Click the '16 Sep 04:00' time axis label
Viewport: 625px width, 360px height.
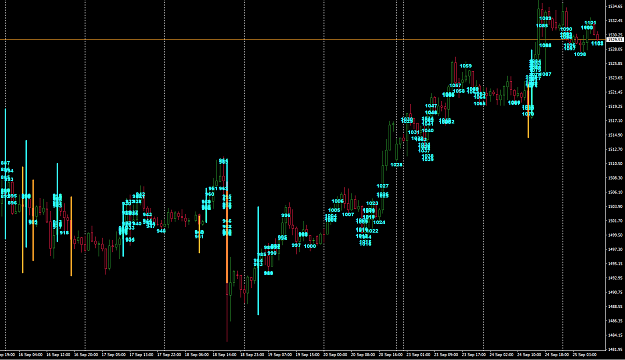click(31, 354)
